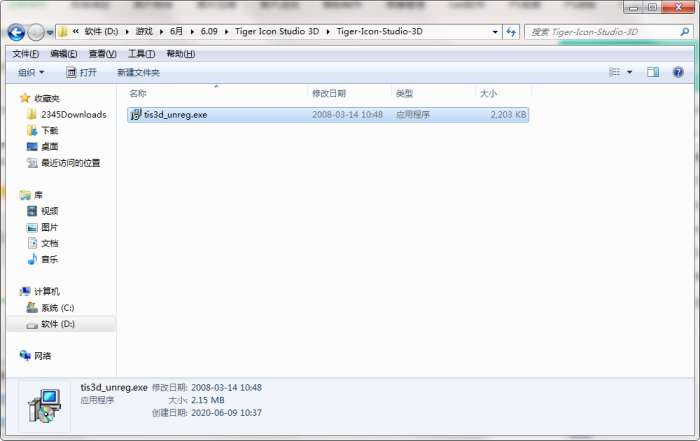
Task: Open help with the blue question mark
Action: tap(678, 72)
